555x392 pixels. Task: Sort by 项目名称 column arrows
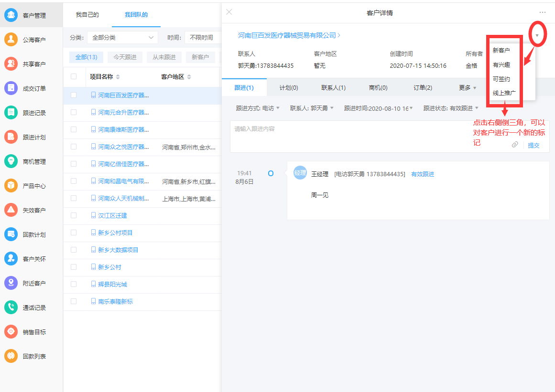tap(118, 77)
